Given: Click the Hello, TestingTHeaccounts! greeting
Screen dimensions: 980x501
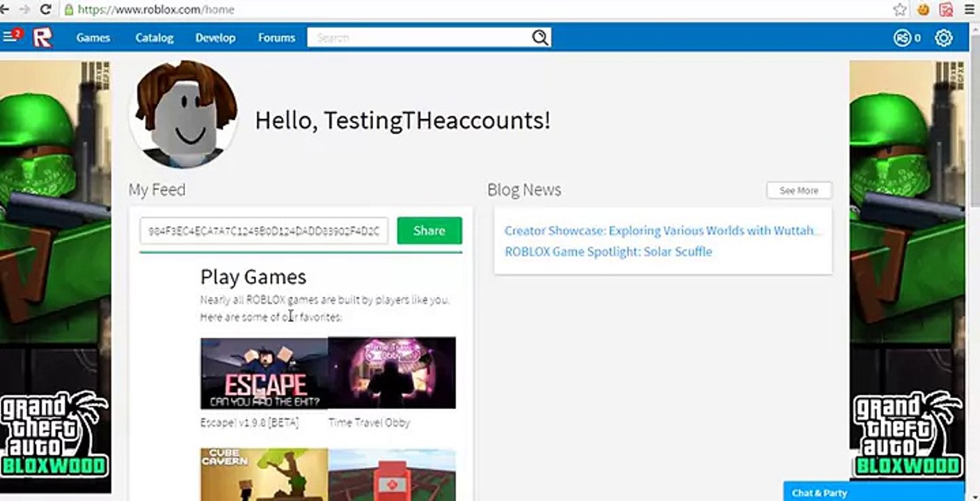Looking at the screenshot, I should pos(402,120).
